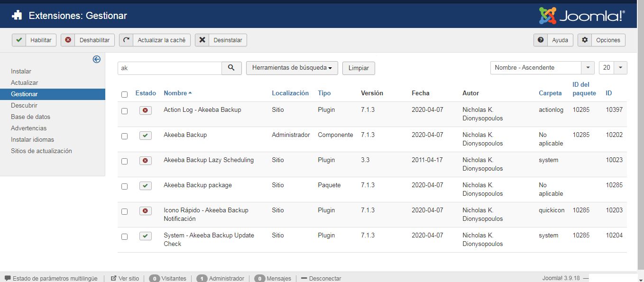
Task: Open the list limit 20 dropdown
Action: pyautogui.click(x=613, y=68)
